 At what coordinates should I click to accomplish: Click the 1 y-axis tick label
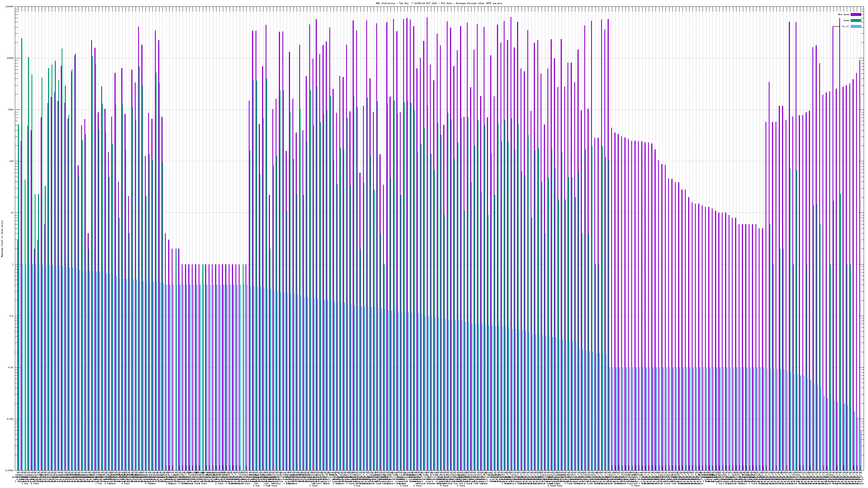tap(13, 264)
